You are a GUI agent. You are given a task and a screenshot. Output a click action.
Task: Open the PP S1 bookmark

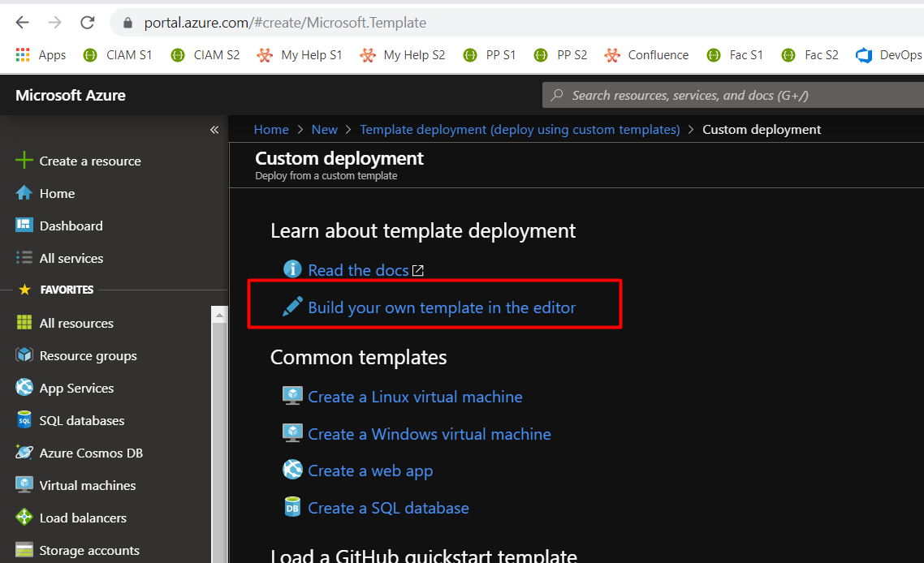pyautogui.click(x=490, y=55)
